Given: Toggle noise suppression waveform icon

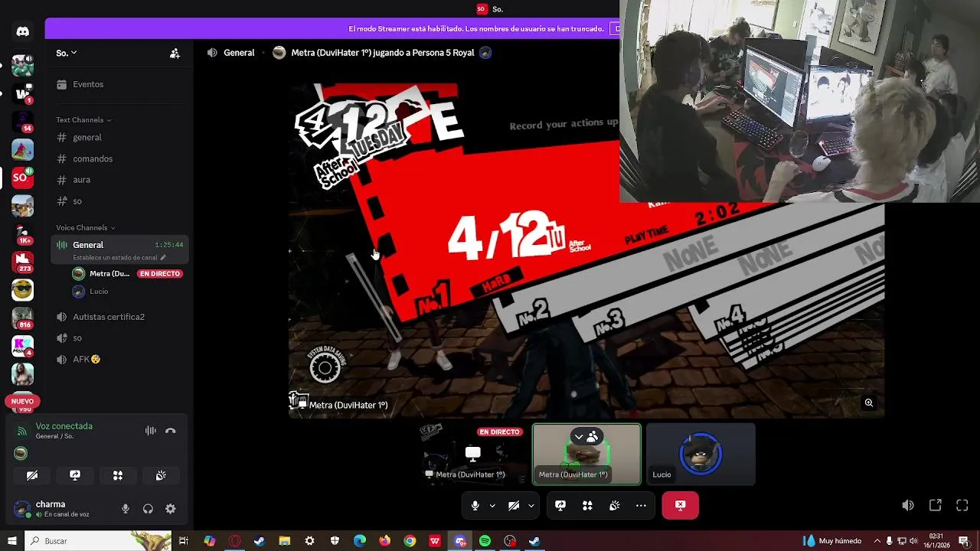Looking at the screenshot, I should tap(151, 431).
